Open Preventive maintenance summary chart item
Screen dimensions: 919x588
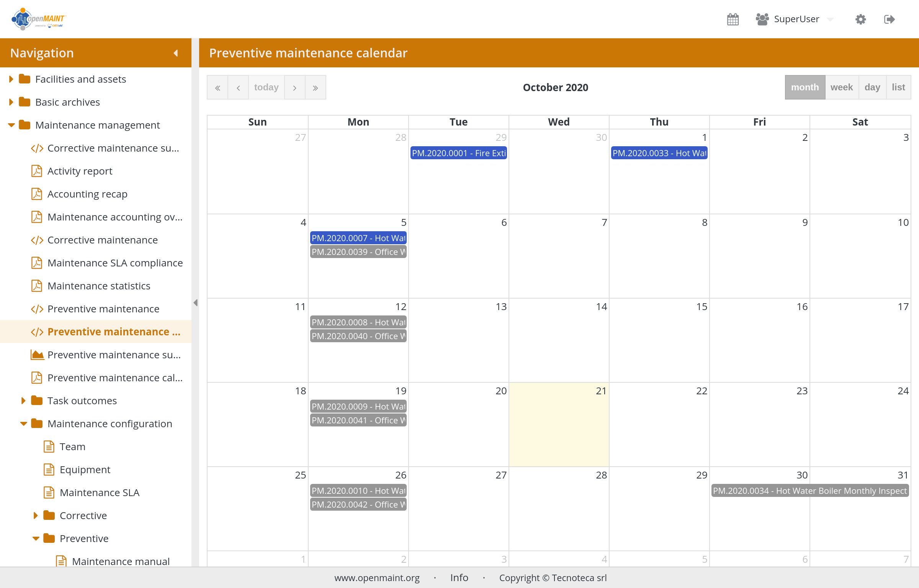click(114, 355)
